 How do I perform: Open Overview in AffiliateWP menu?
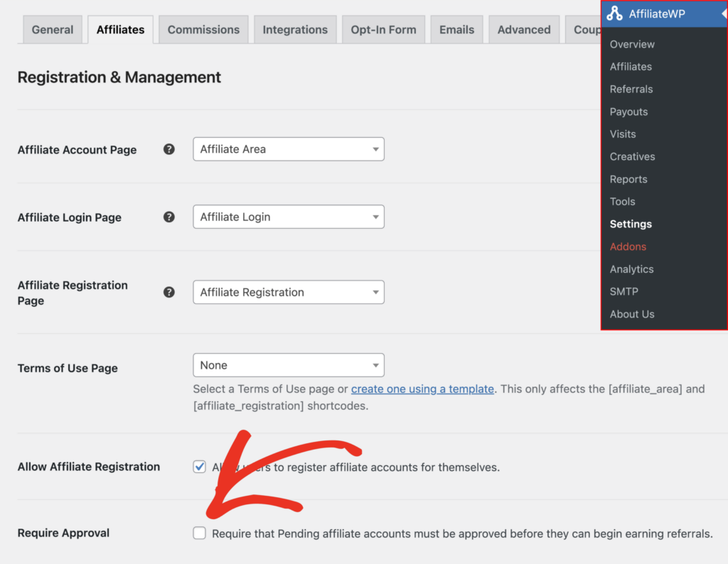coord(632,44)
